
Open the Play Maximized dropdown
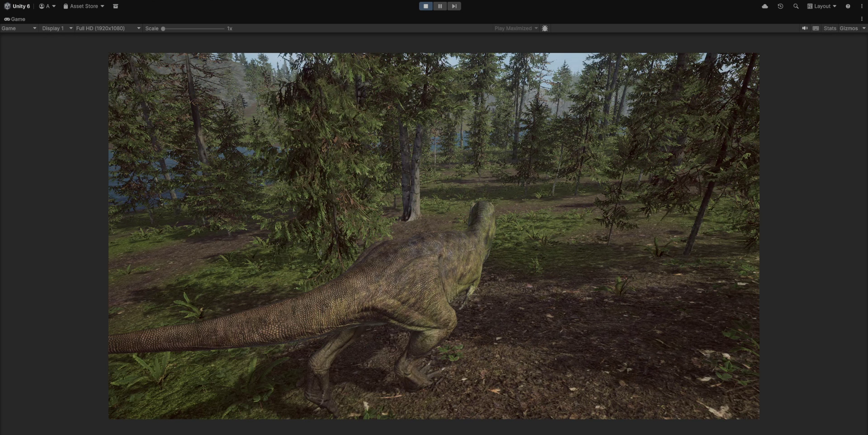point(516,28)
